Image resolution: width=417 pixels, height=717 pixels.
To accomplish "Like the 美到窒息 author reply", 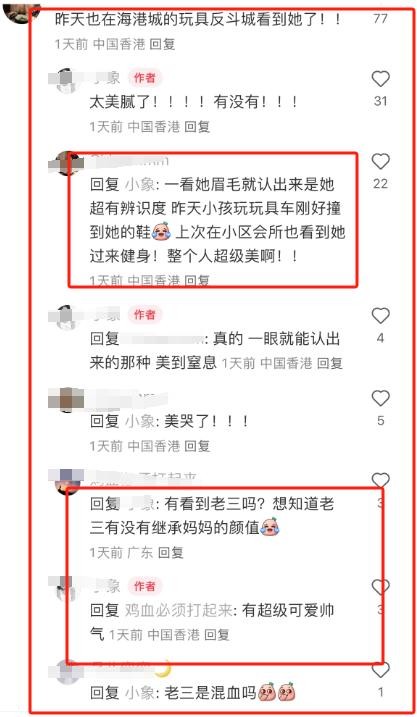I will [x=380, y=316].
